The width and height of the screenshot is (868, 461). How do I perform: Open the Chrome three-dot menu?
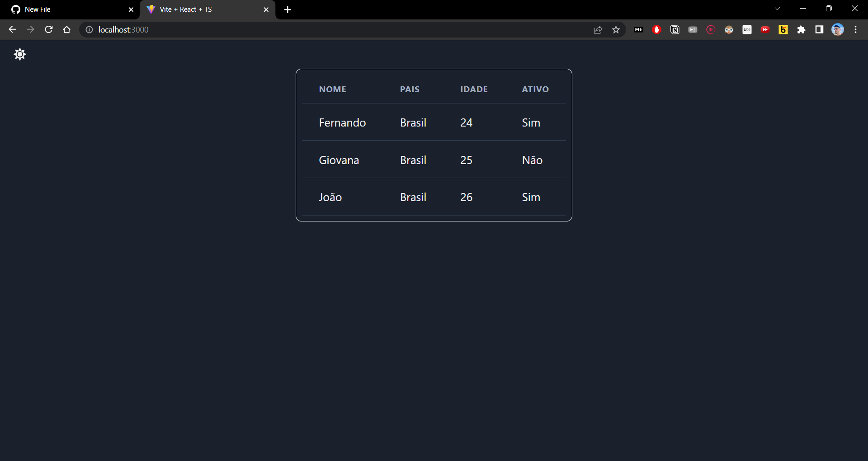pos(855,29)
